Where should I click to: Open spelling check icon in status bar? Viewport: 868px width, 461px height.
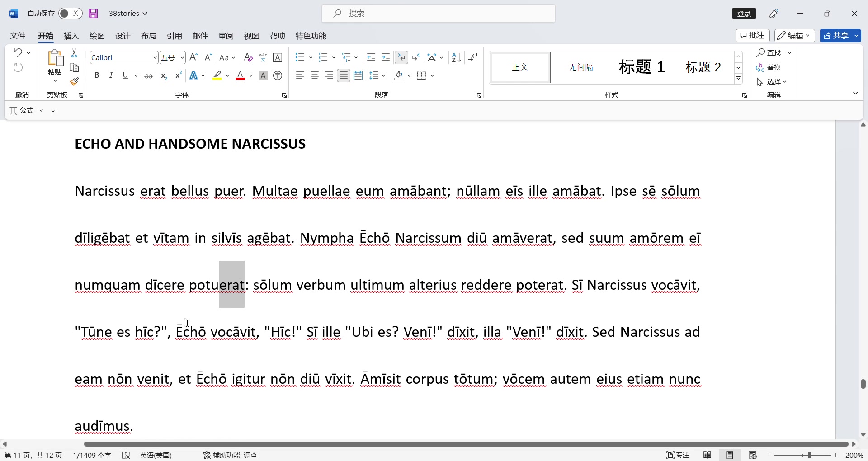click(126, 455)
